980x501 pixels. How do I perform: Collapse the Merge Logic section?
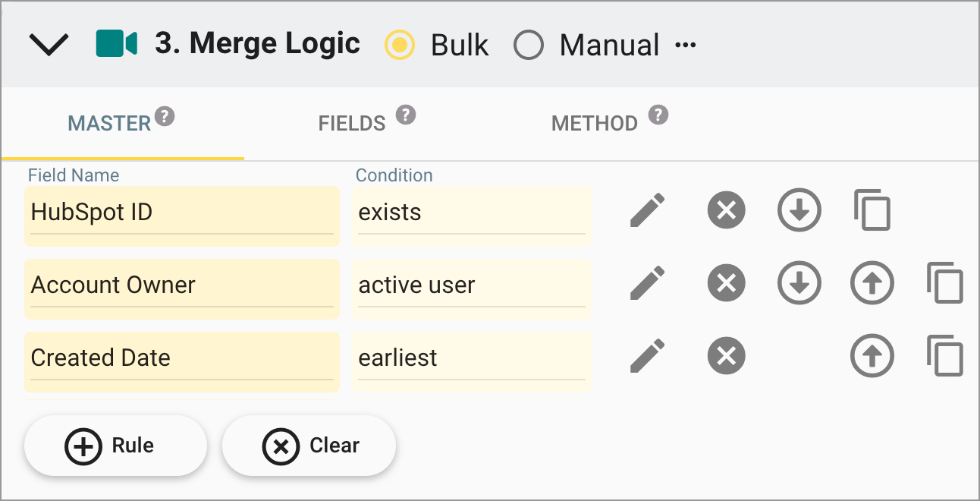(x=49, y=44)
